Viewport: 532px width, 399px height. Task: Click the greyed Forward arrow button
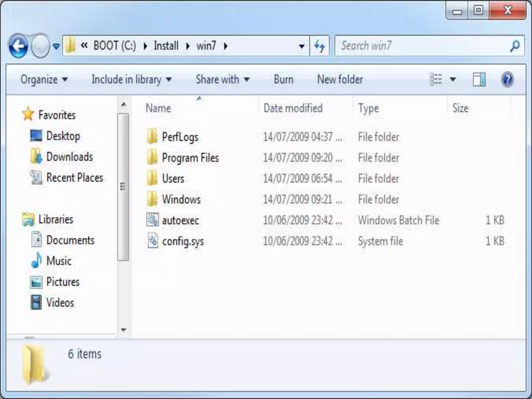tap(40, 46)
